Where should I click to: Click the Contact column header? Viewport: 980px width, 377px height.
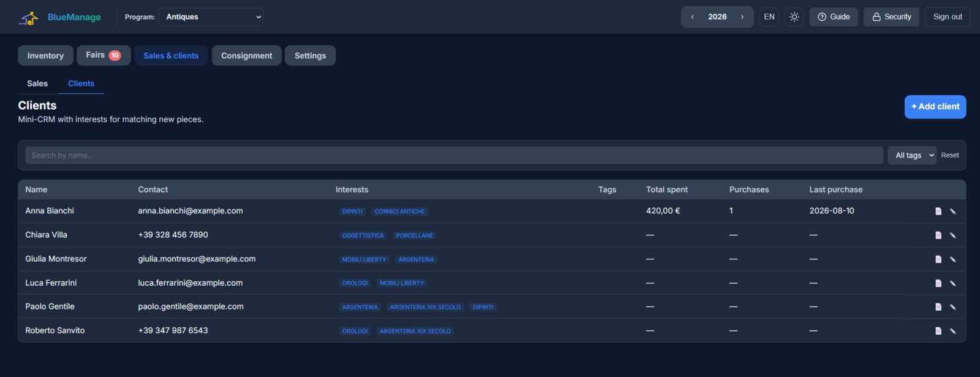(x=153, y=189)
